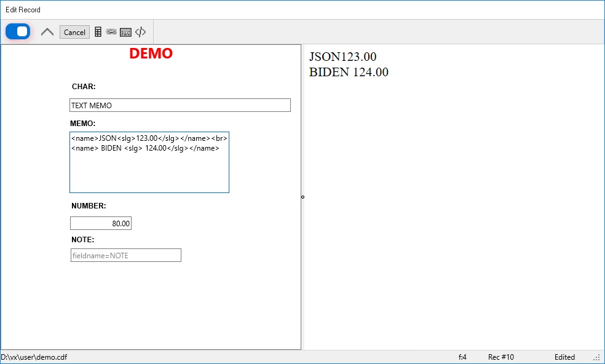Click the BIDEN 124.00 preview line

349,73
